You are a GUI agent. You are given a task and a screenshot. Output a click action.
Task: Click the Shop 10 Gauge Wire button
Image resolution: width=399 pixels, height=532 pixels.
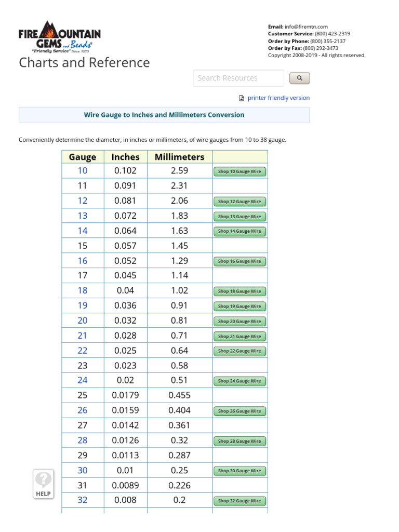pos(240,171)
